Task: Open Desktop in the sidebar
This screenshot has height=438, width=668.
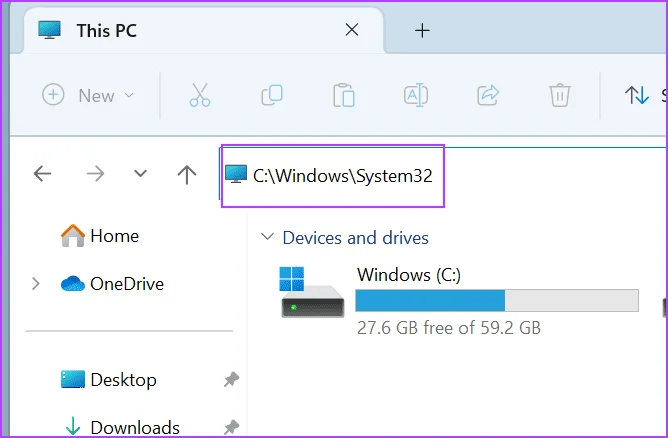Action: [108, 380]
